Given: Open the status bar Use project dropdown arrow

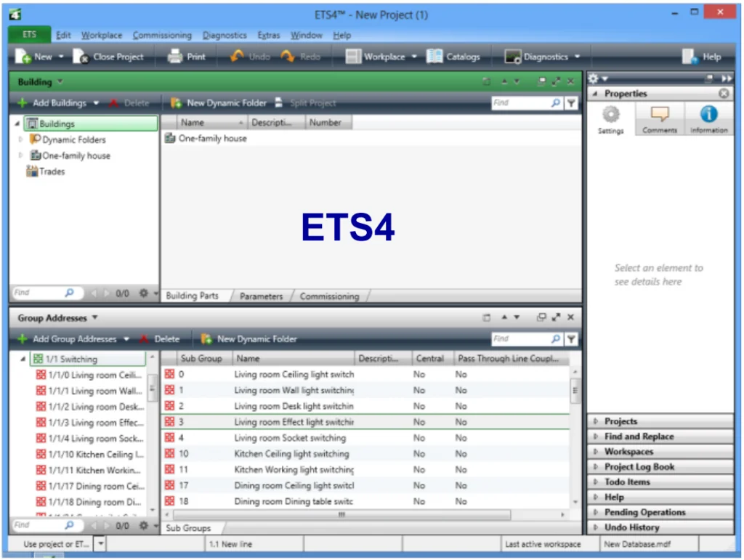Looking at the screenshot, I should tap(100, 543).
